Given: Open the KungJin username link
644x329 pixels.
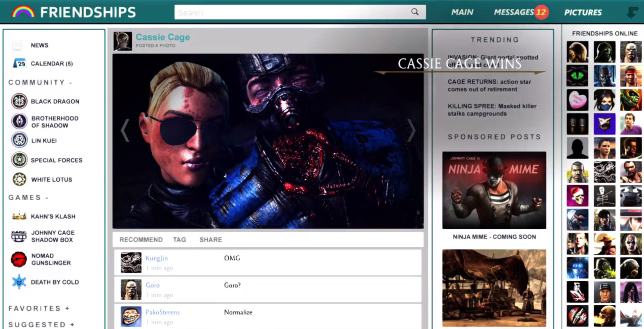Looking at the screenshot, I should 156,258.
